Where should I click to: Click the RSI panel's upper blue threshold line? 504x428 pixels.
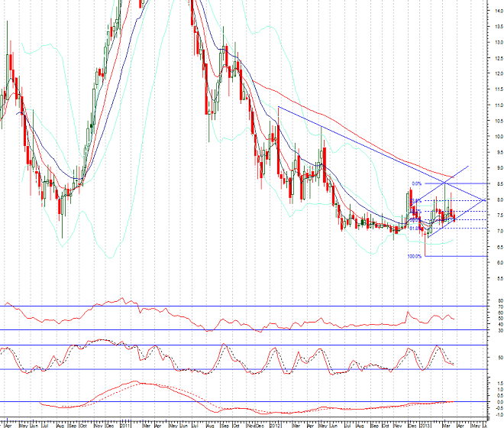click(229, 306)
